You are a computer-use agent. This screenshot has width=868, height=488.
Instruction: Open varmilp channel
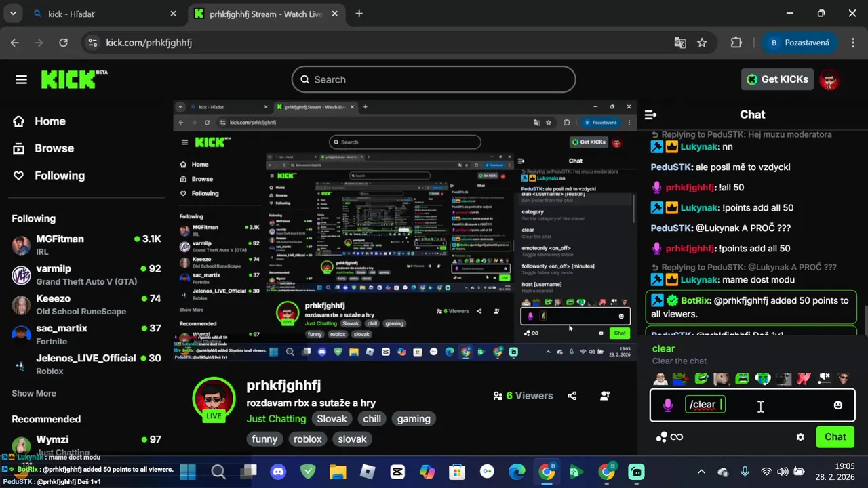[86, 274]
